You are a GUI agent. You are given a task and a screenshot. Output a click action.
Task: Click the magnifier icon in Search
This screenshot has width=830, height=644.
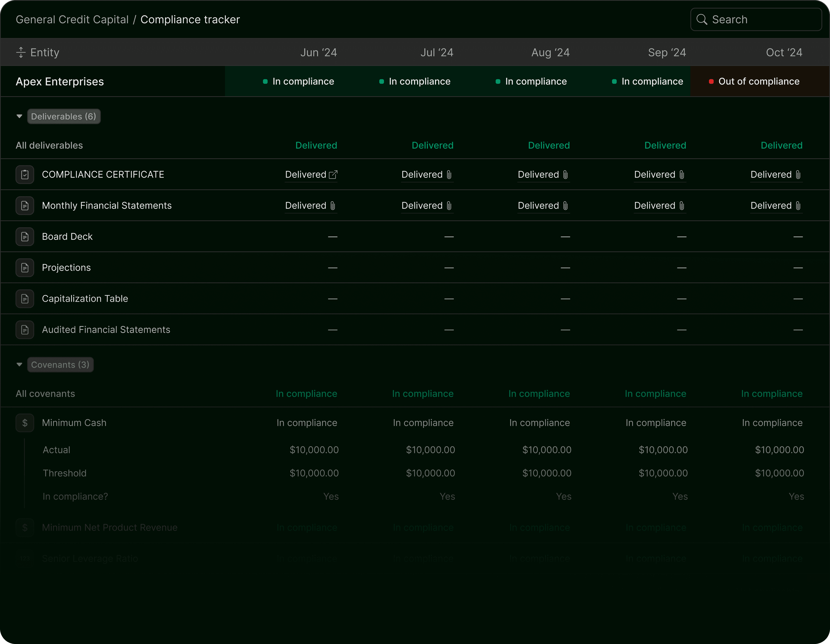click(702, 20)
